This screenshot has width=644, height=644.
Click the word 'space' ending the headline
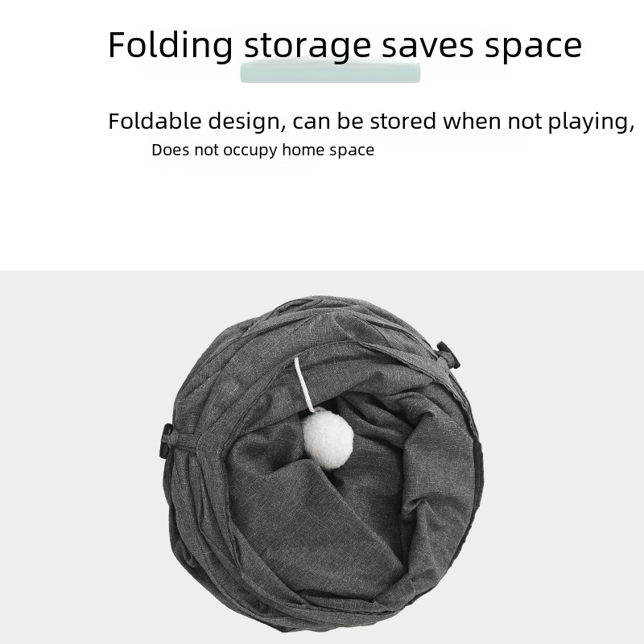pyautogui.click(x=534, y=48)
